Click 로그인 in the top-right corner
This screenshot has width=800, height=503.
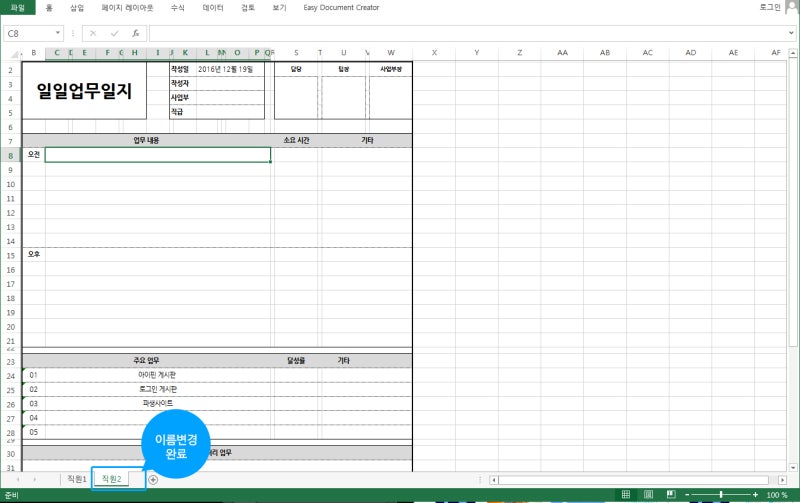point(770,7)
